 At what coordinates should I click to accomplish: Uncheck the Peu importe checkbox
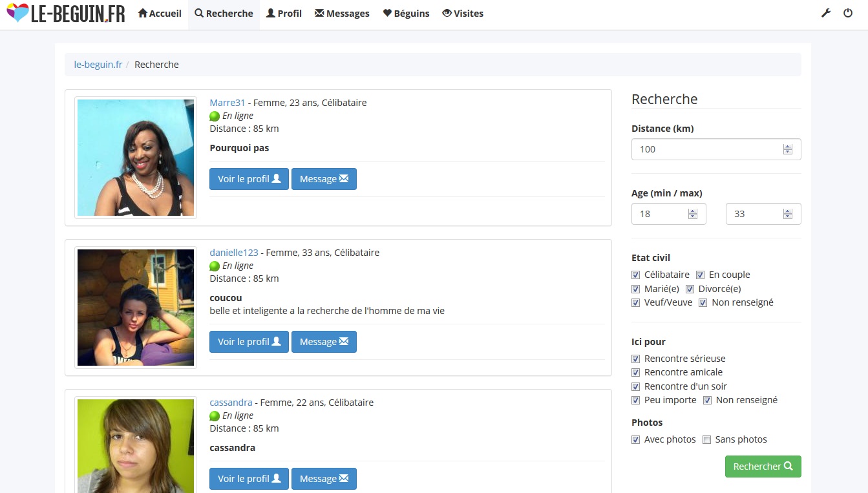point(636,401)
